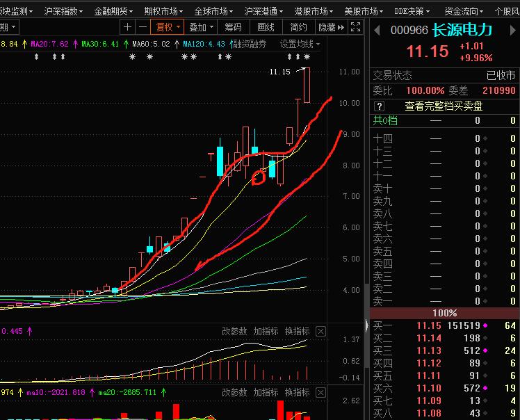Go to previous stock with left arrow
Image resolution: width=520 pixels, height=420 pixels.
377,31
